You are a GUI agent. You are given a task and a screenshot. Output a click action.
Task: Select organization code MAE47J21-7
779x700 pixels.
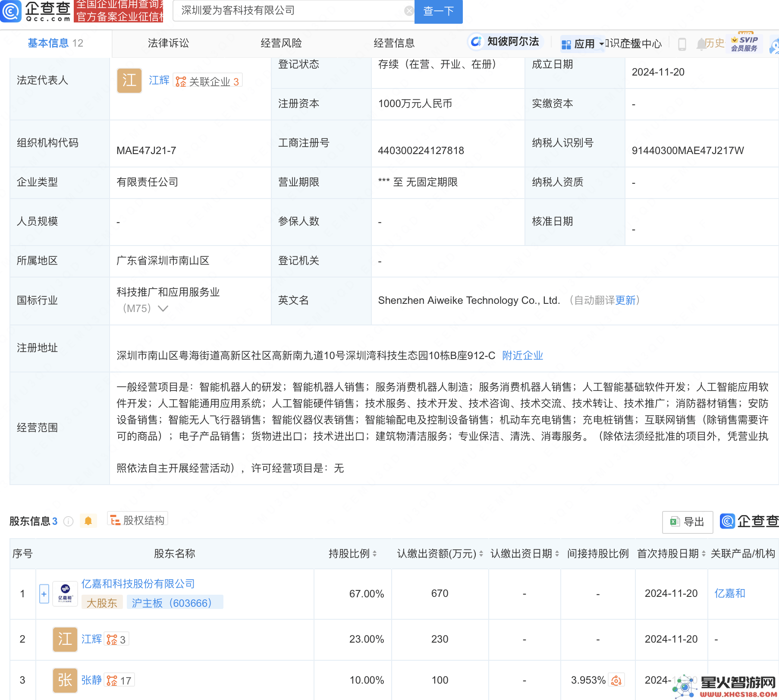[146, 151]
